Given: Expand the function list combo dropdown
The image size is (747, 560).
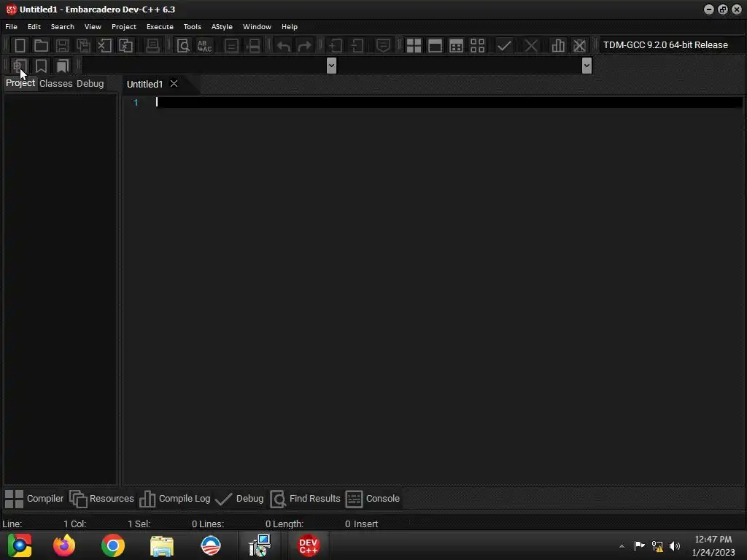Looking at the screenshot, I should coord(587,65).
